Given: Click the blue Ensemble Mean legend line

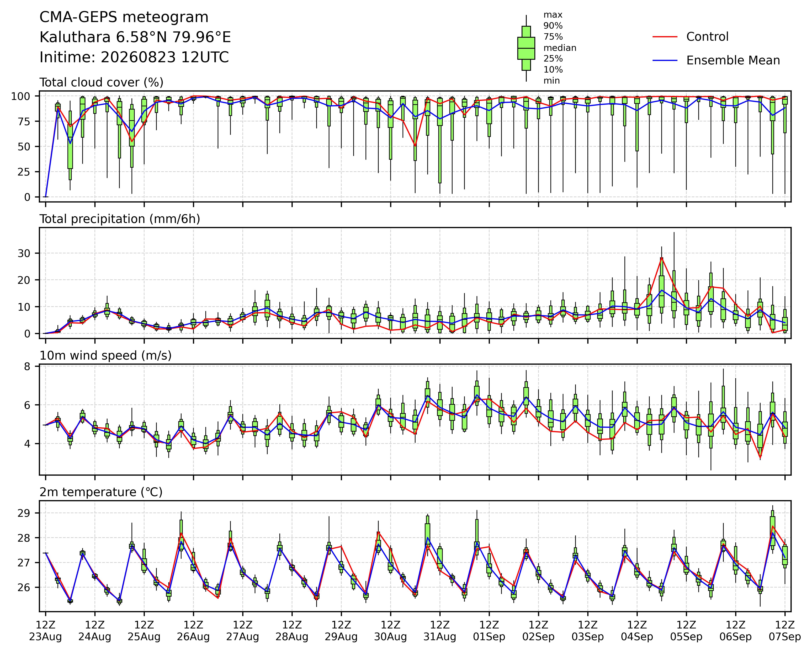Looking at the screenshot, I should coord(665,61).
